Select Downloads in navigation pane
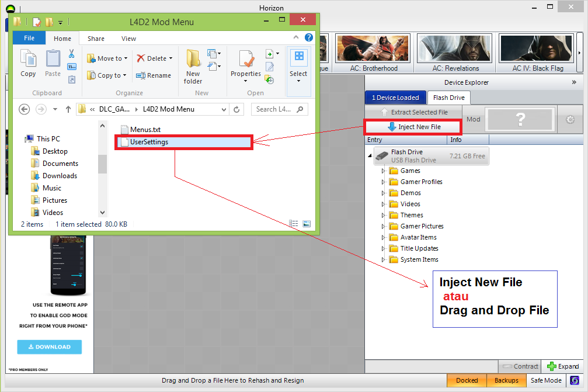Screen dimensions: 588x392 pyautogui.click(x=54, y=176)
